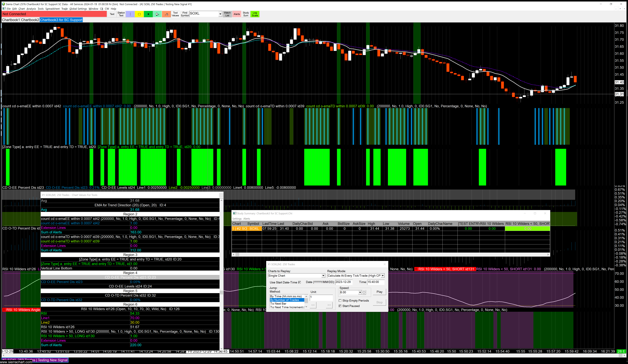The height and width of the screenshot is (364, 628).
Task: Open the Watch List toolbar button
Action: (227, 14)
